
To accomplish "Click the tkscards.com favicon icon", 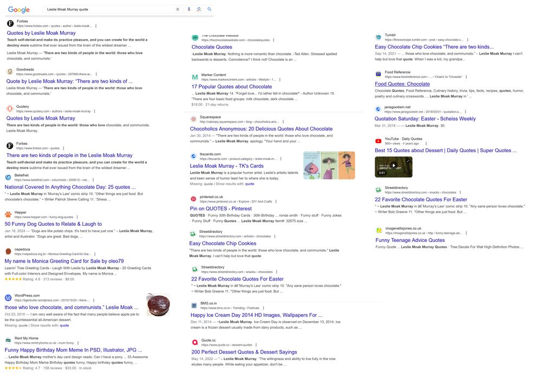I will coord(193,156).
